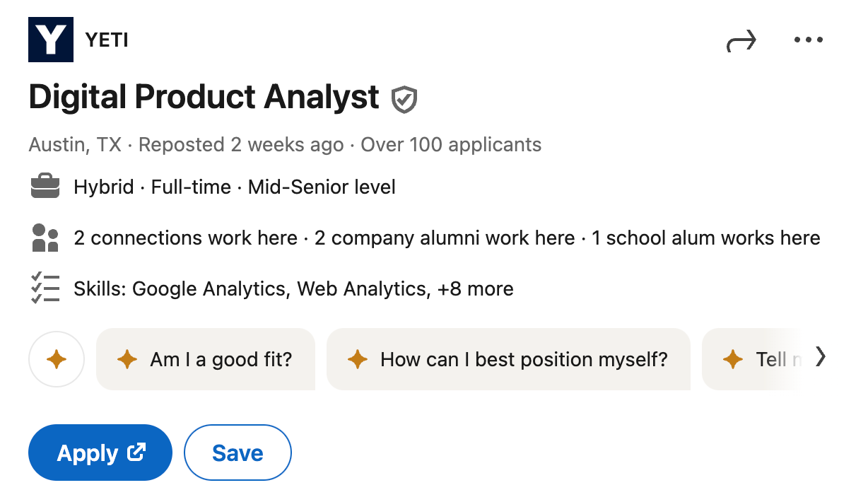Click the briefcase icon near Hybrid details
The width and height of the screenshot is (868, 502).
click(45, 186)
